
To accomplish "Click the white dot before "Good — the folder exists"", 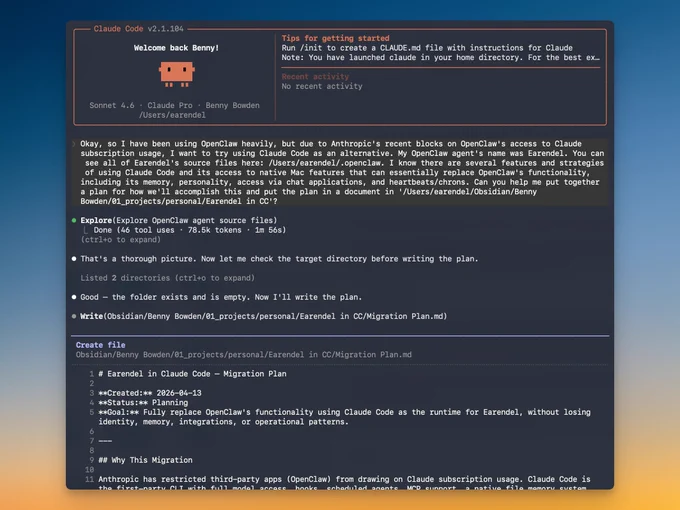I will [x=74, y=297].
